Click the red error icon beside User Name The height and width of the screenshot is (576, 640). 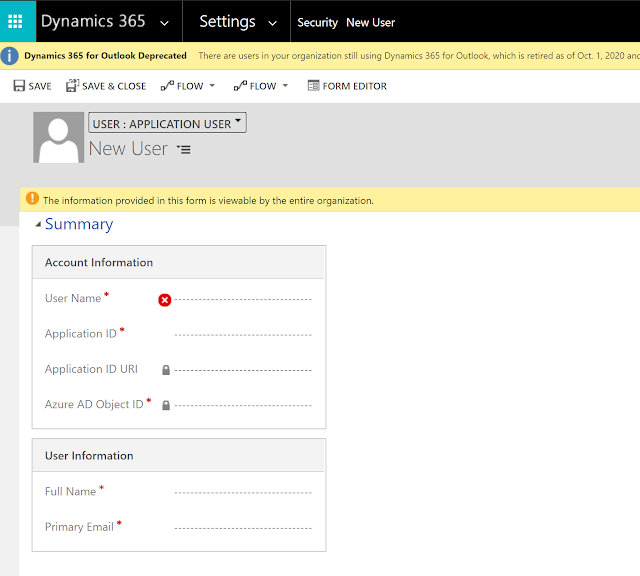point(164,300)
